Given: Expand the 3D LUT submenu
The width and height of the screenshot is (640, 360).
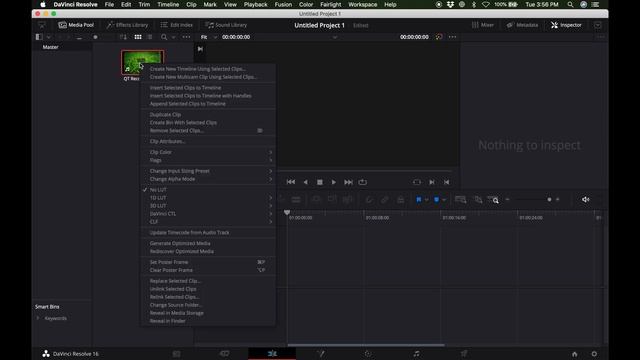Looking at the screenshot, I should [208, 206].
